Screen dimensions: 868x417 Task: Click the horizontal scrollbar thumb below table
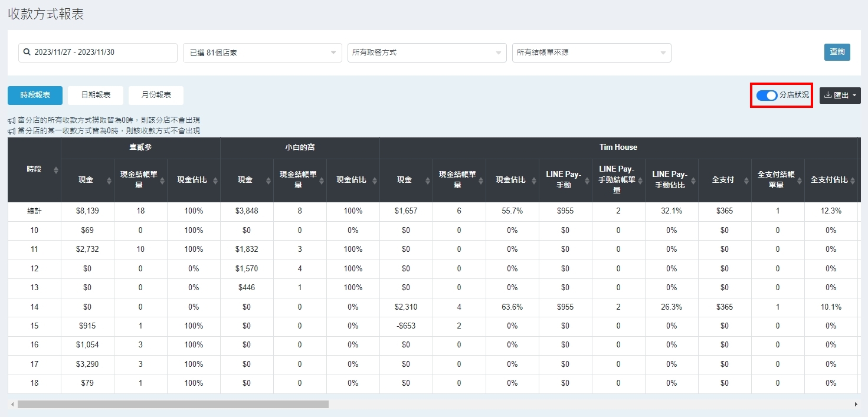[172, 405]
